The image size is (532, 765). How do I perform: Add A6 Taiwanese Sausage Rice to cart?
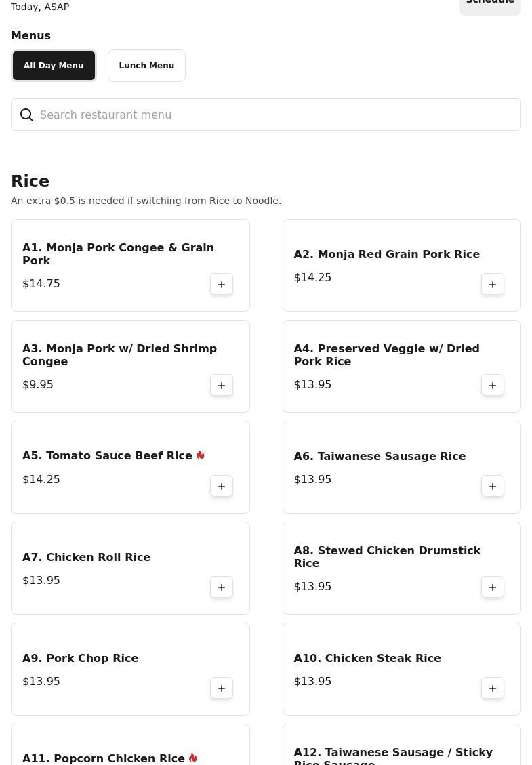pyautogui.click(x=493, y=487)
